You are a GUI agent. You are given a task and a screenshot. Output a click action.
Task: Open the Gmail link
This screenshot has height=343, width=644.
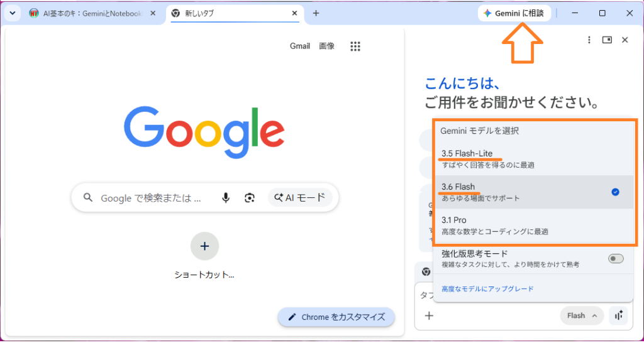[300, 46]
